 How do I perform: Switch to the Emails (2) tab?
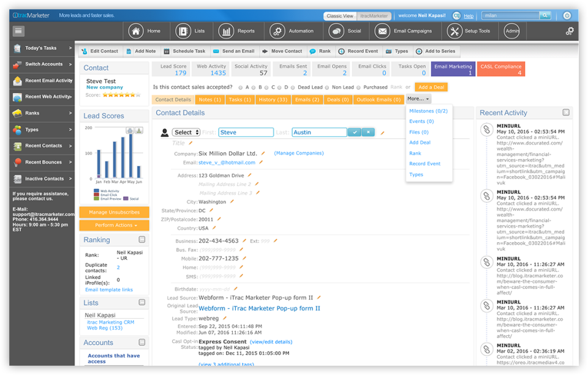click(x=307, y=100)
